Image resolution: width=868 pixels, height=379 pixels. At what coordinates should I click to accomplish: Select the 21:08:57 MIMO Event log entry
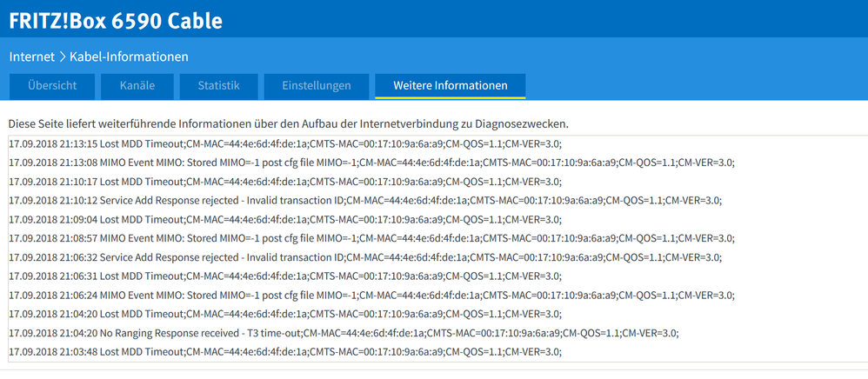tap(372, 238)
